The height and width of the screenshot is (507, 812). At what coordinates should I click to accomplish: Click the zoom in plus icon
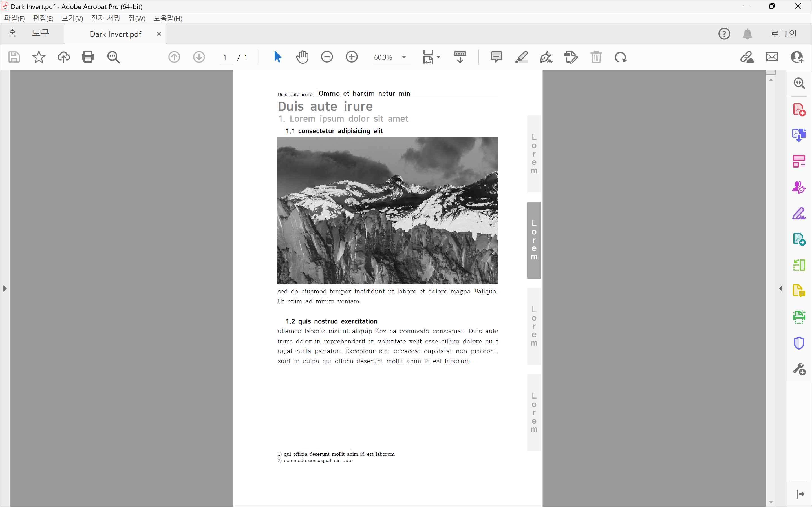point(352,57)
